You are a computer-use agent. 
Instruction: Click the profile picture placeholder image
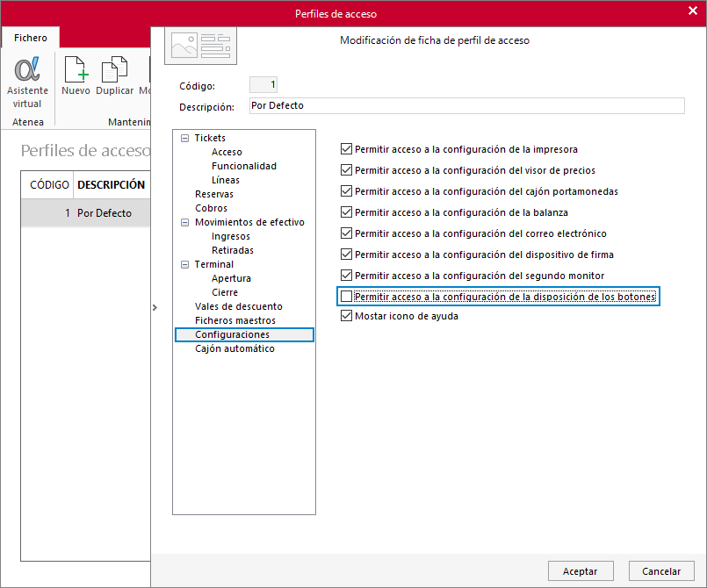(x=200, y=46)
